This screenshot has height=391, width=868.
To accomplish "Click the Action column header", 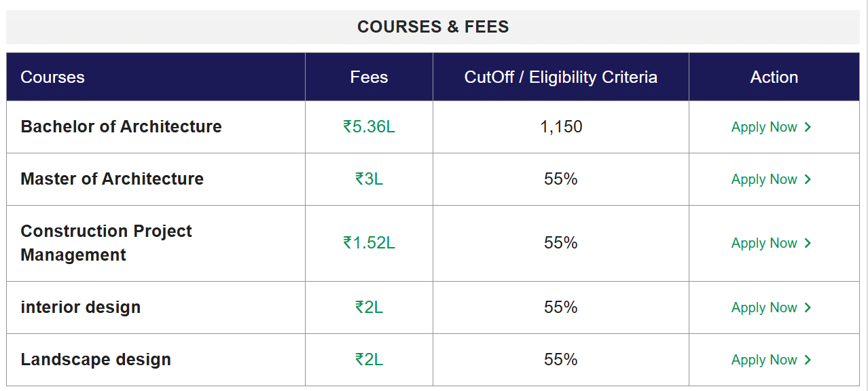I will 774,77.
